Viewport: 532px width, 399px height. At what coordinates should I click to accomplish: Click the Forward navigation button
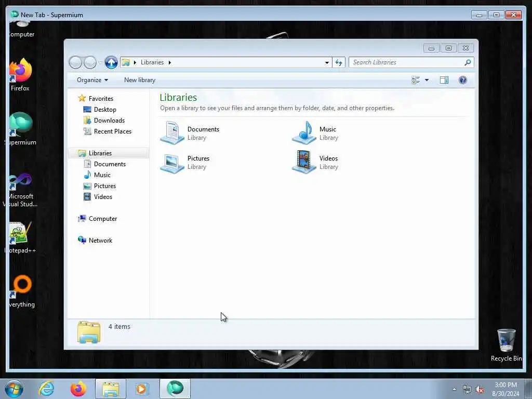coord(90,62)
